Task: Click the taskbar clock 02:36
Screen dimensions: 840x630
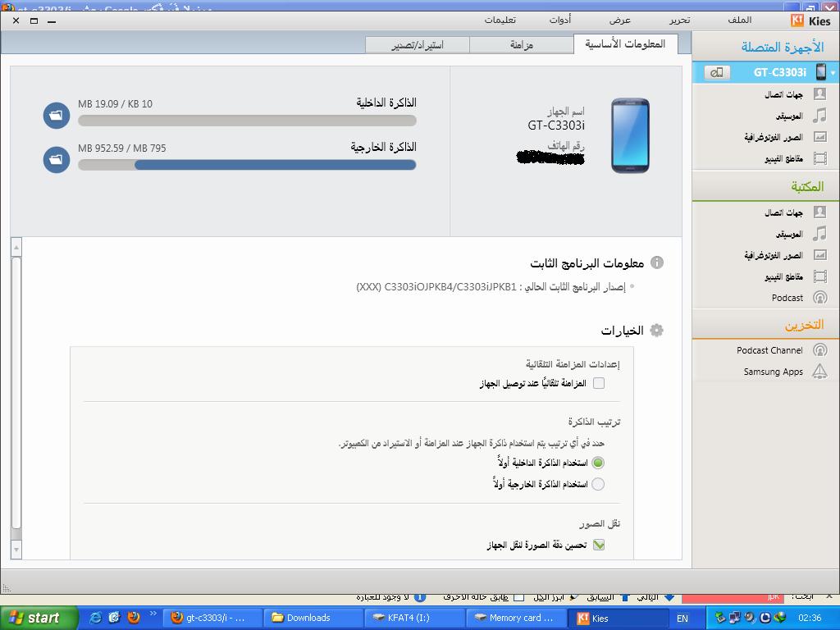Action: pos(810,618)
